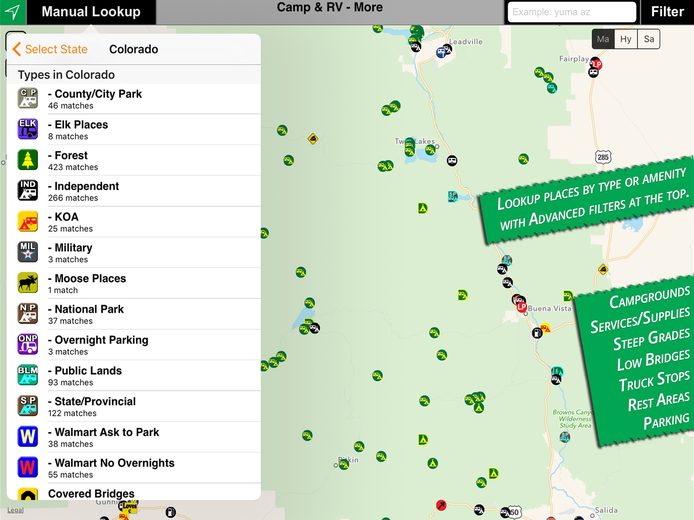Click the Military MIL icon
The height and width of the screenshot is (520, 694).
pyautogui.click(x=28, y=252)
